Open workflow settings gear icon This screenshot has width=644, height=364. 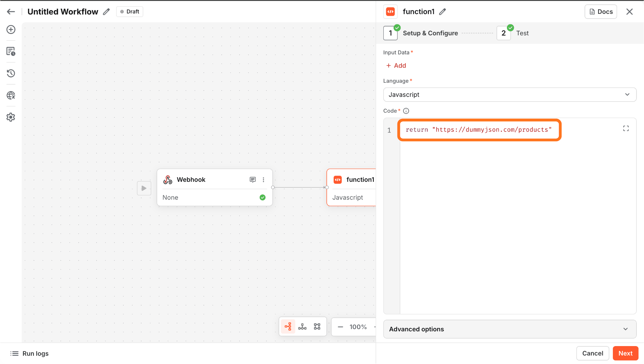[11, 117]
